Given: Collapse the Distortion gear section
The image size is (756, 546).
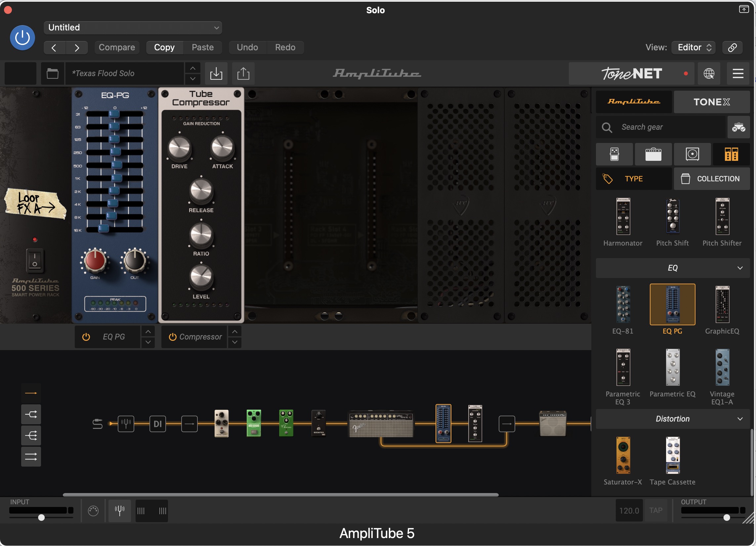Looking at the screenshot, I should point(673,419).
